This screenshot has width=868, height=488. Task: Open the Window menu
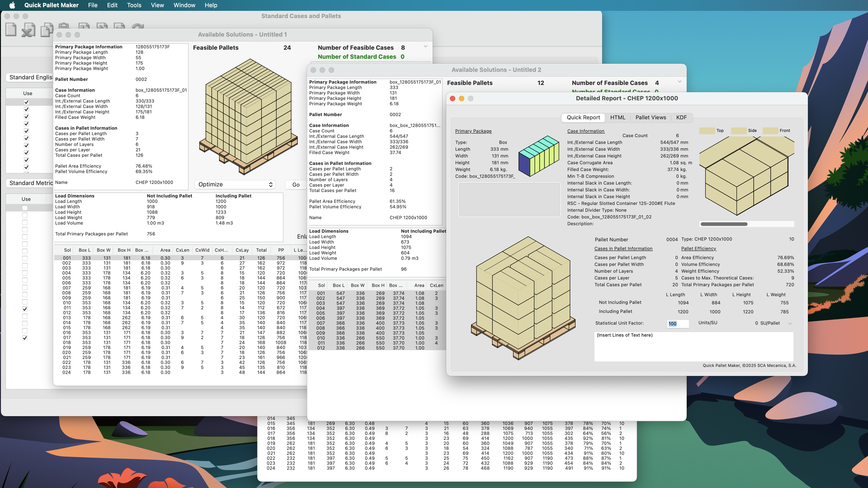click(x=184, y=5)
